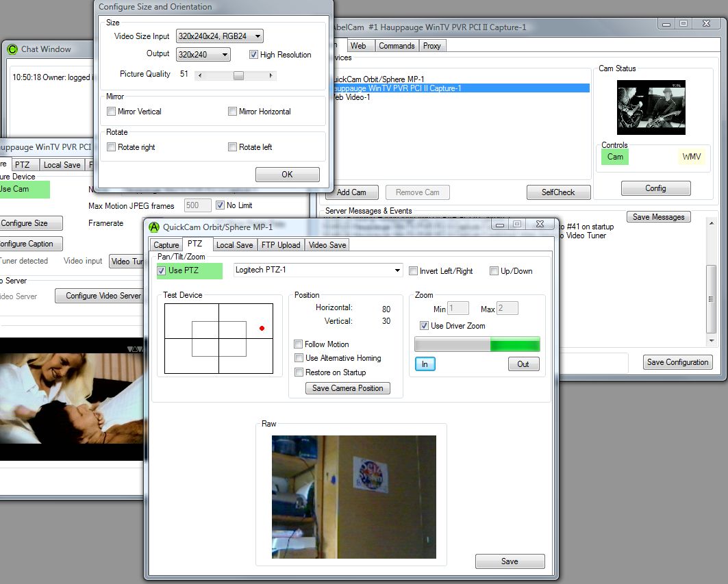
Task: Minimize the AbelCam main window
Action: 666,24
